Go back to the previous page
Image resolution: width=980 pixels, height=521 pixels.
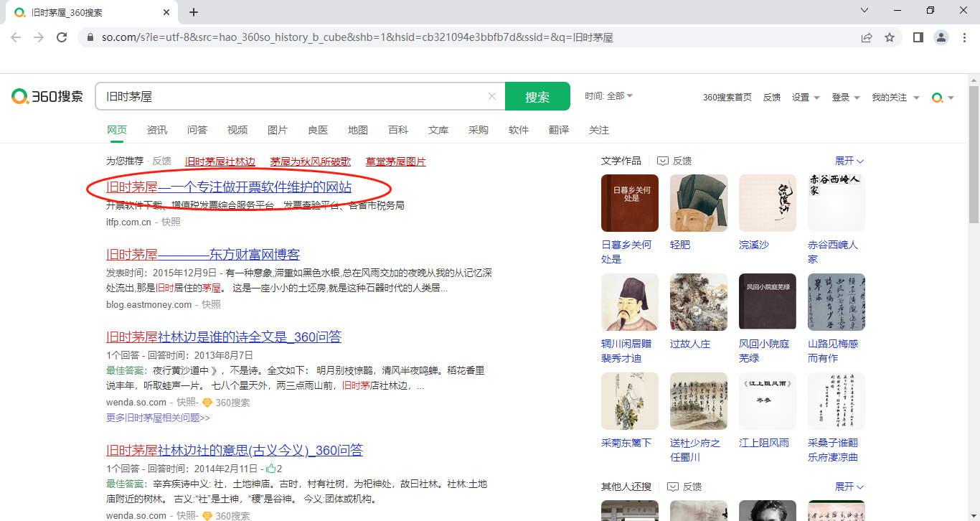pos(16,37)
